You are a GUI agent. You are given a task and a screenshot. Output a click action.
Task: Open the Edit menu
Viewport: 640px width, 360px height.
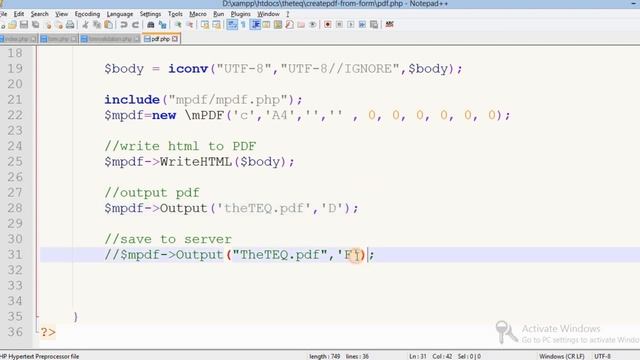[19, 14]
